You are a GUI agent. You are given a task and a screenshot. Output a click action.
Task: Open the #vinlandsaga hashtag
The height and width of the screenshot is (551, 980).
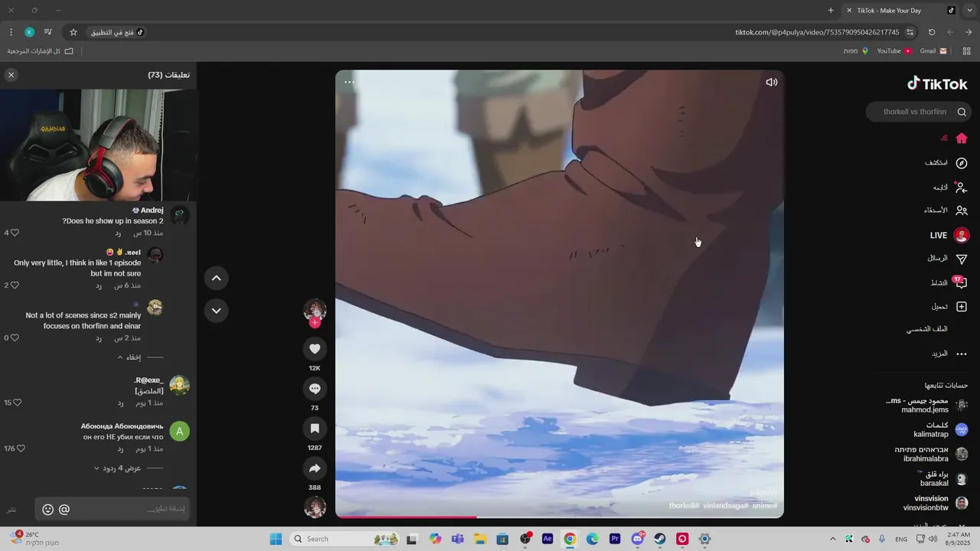(x=726, y=506)
